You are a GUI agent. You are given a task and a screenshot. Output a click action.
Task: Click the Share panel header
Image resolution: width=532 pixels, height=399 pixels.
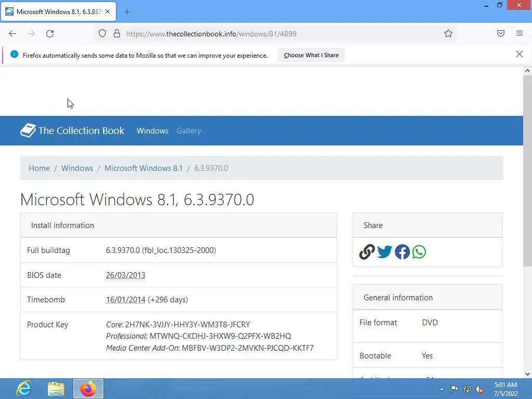tap(428, 225)
